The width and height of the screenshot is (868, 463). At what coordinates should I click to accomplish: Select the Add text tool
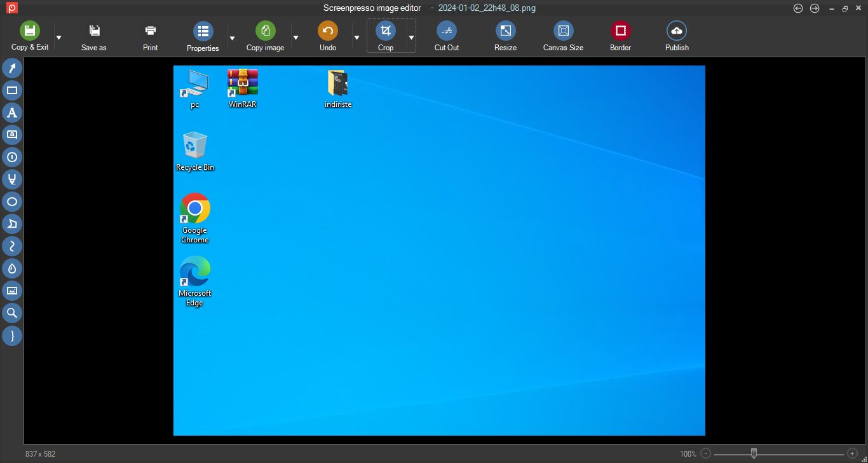click(12, 113)
